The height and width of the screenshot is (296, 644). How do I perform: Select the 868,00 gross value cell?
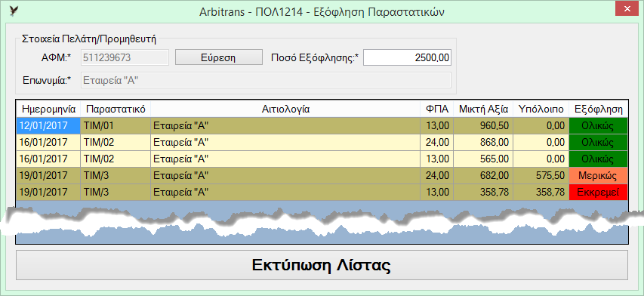point(483,143)
